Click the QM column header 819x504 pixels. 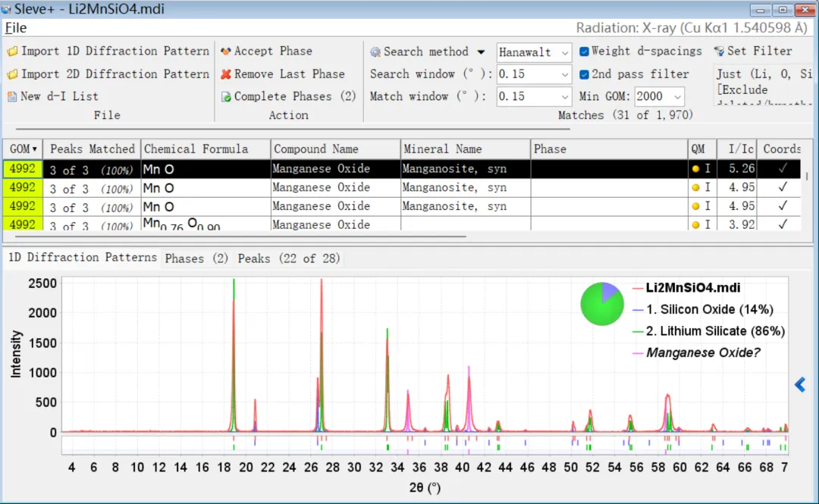[x=702, y=149]
